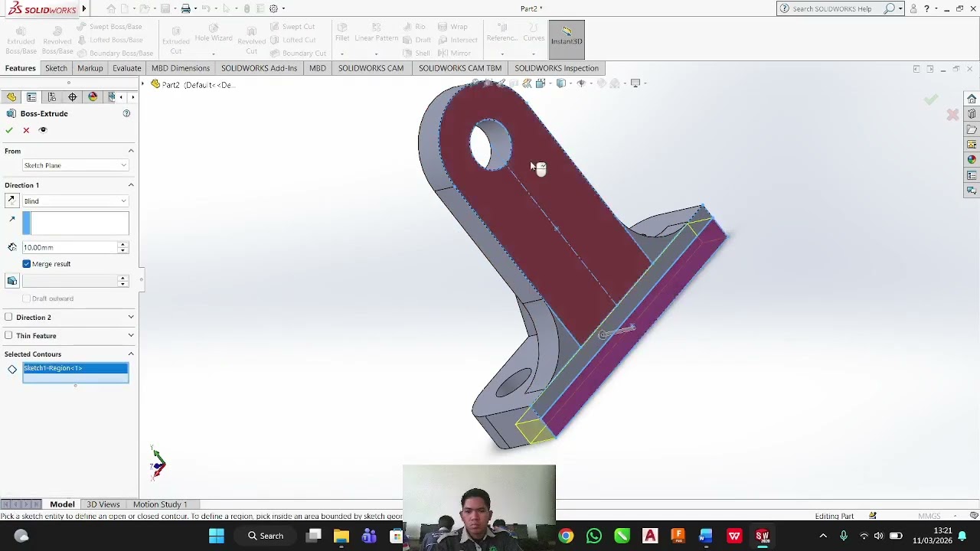This screenshot has width=980, height=551.
Task: Open SOLIDWORKS Forum icon in task pane
Action: 972,191
